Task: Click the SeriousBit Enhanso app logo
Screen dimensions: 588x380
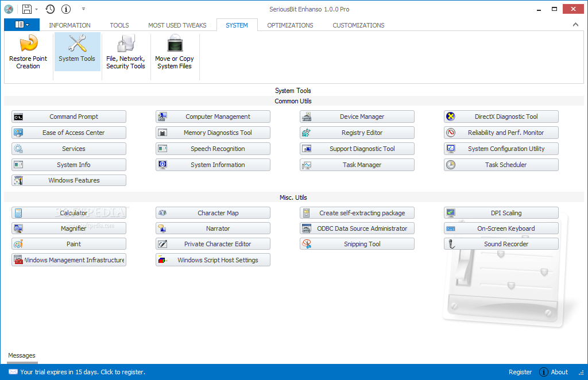Action: click(9, 9)
